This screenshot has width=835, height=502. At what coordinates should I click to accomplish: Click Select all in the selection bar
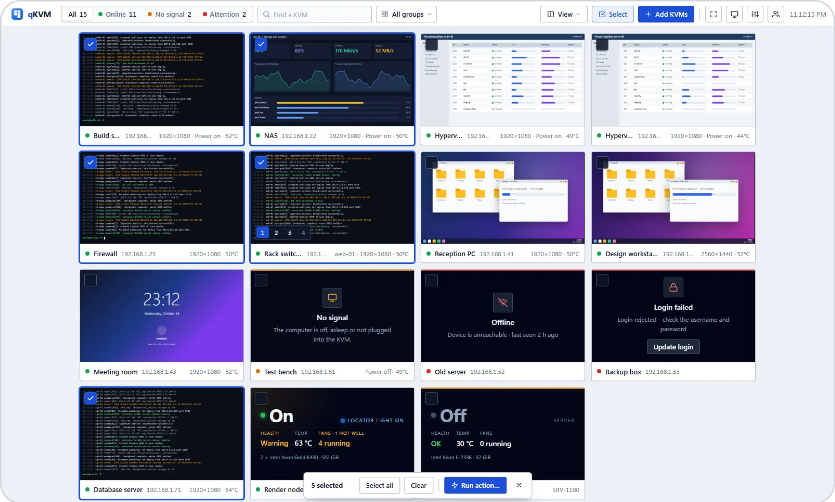(x=380, y=485)
